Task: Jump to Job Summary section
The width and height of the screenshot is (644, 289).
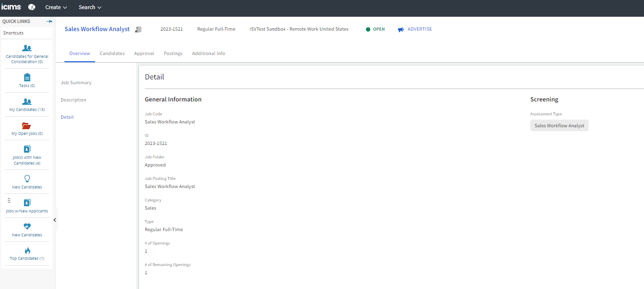Action: point(76,83)
